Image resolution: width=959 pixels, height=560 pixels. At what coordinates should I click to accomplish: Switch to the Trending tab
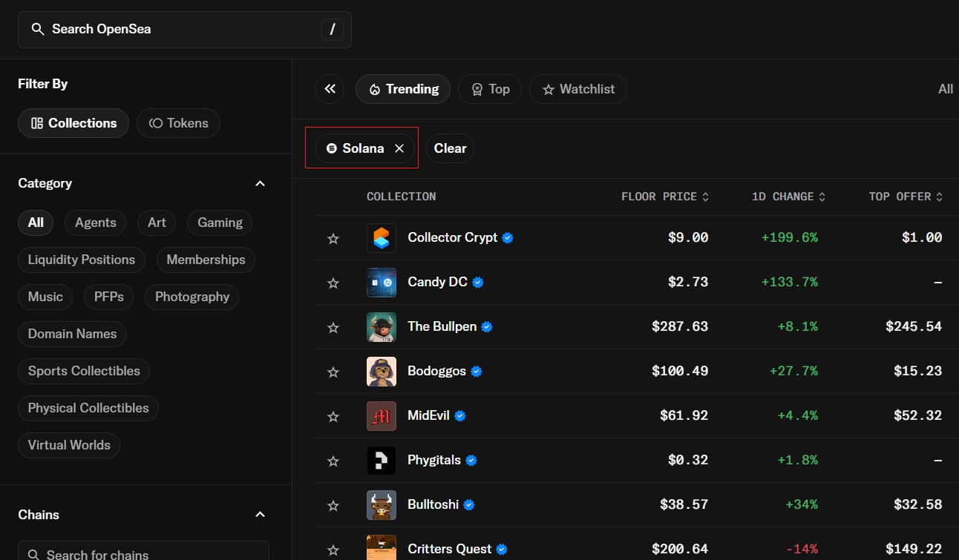[x=403, y=89]
